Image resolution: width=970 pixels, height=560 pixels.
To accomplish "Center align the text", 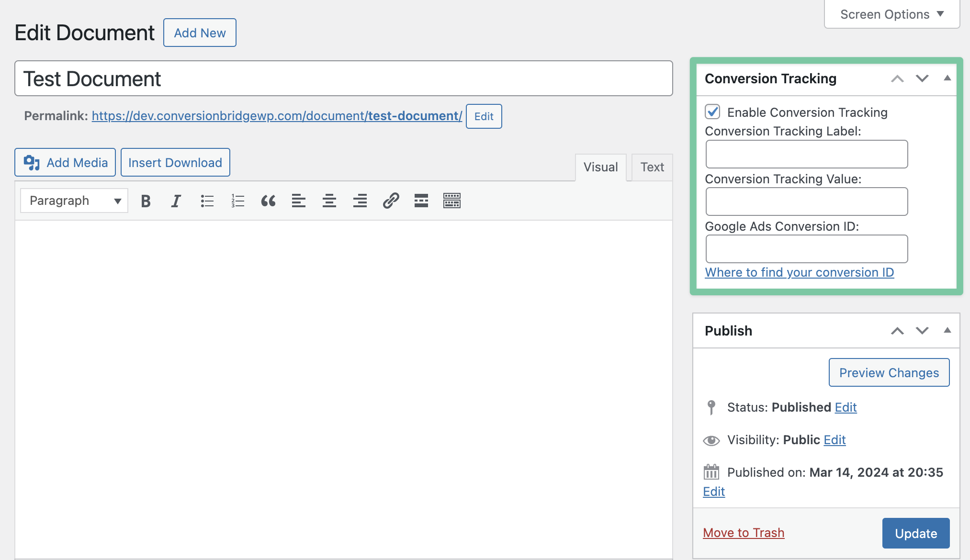I will [x=329, y=201].
